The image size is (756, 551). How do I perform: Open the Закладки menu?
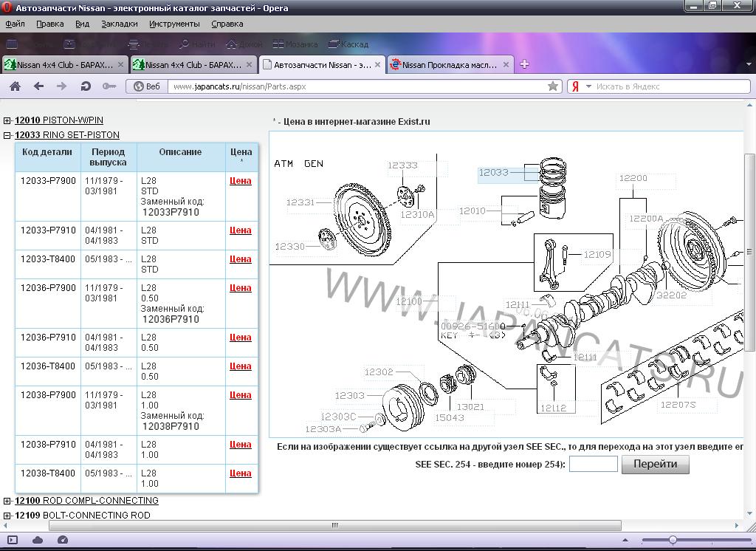tap(120, 24)
